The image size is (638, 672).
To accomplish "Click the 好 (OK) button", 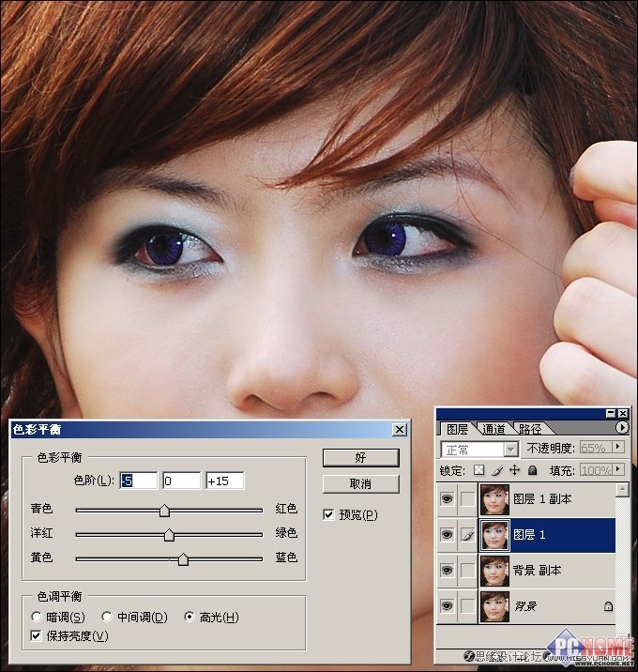I will pos(361,458).
